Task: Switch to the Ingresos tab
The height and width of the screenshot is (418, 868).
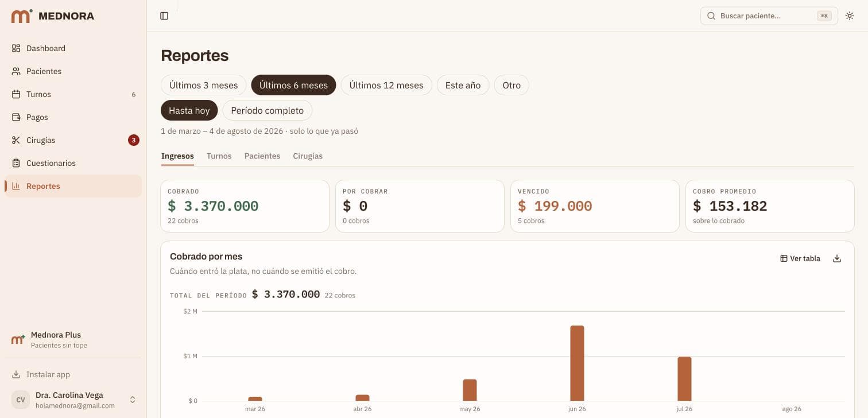Action: coord(177,156)
